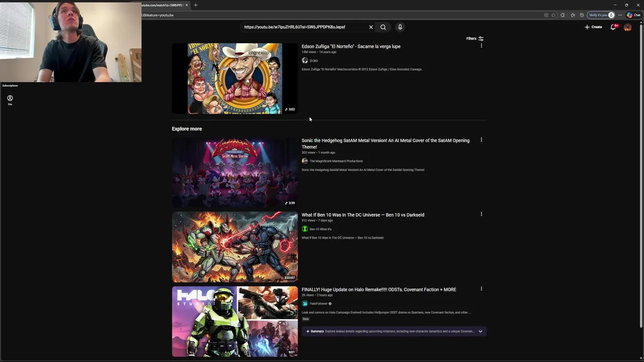Visit Ben-10 What If's channel name
The width and height of the screenshot is (644, 362).
pyautogui.click(x=320, y=229)
